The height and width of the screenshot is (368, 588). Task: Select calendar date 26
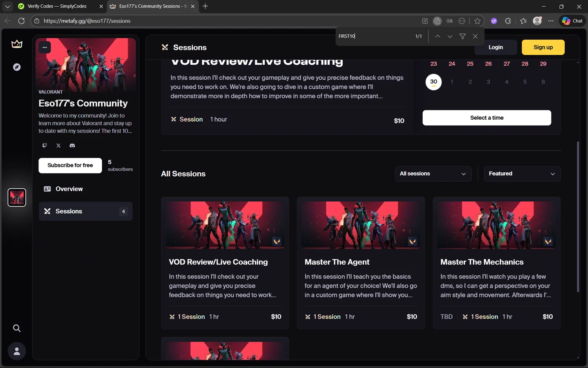(x=488, y=64)
